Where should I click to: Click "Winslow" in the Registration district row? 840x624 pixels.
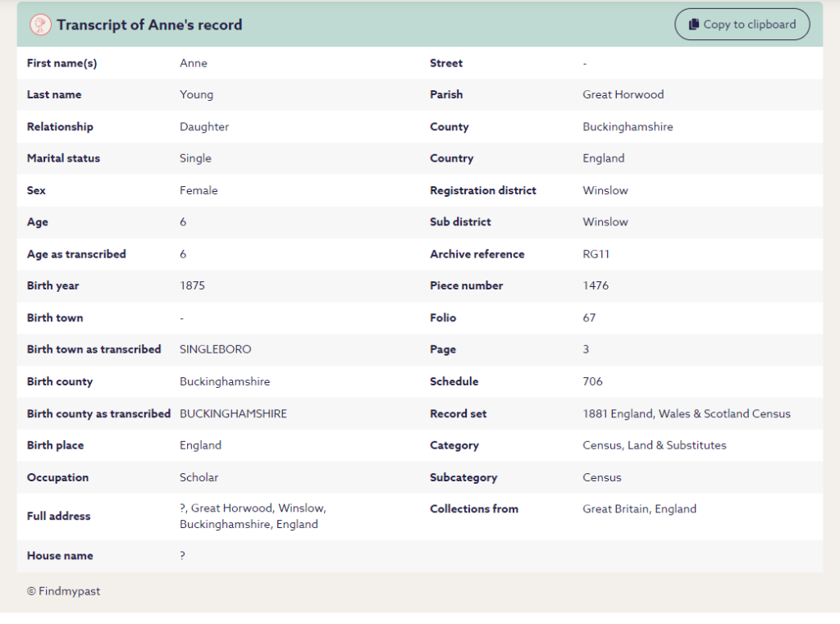click(605, 190)
